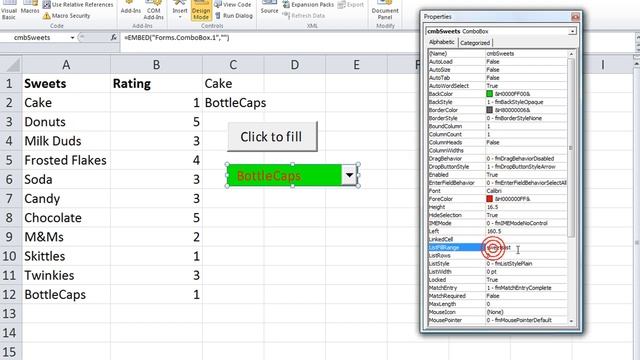
Task: Select column A header
Action: coord(66,64)
